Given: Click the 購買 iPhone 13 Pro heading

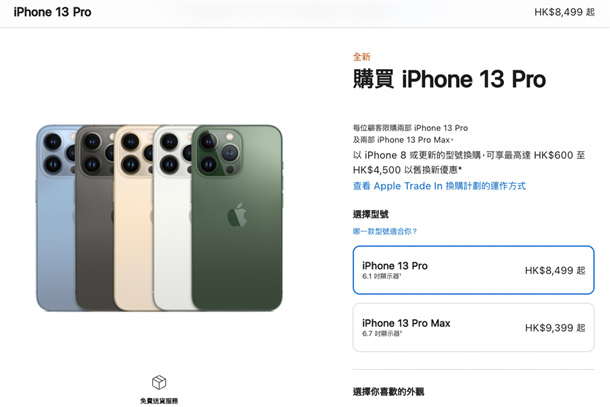Looking at the screenshot, I should (449, 79).
